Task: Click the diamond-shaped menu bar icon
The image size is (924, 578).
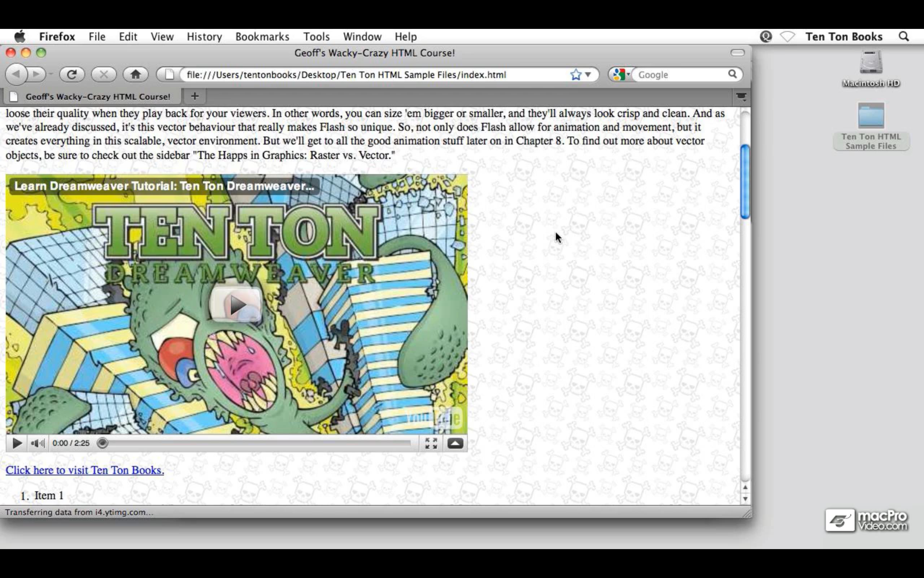Action: 787,37
